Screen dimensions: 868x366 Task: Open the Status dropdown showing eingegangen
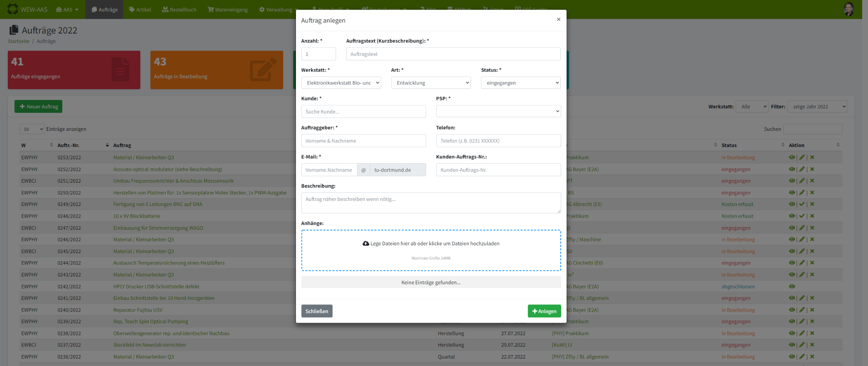521,83
